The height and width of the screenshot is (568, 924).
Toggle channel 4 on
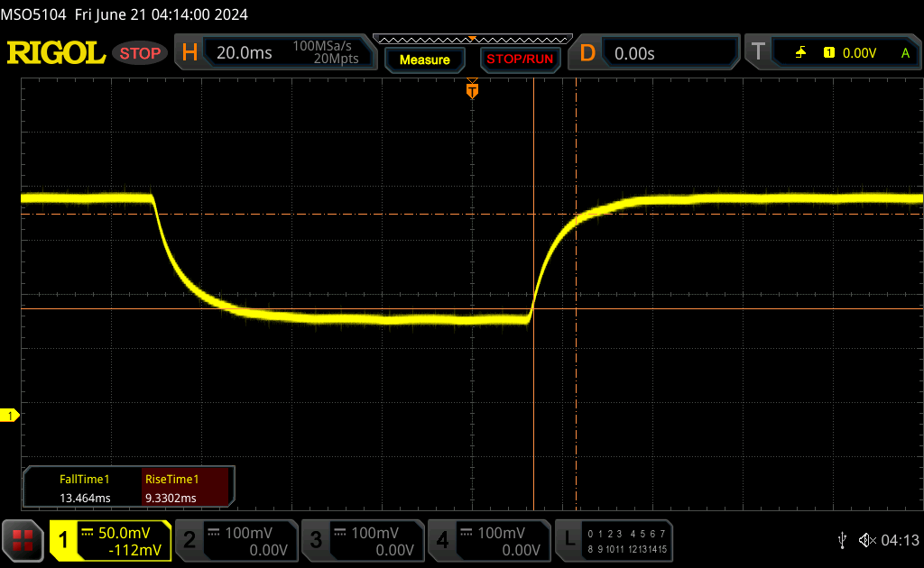tap(442, 540)
